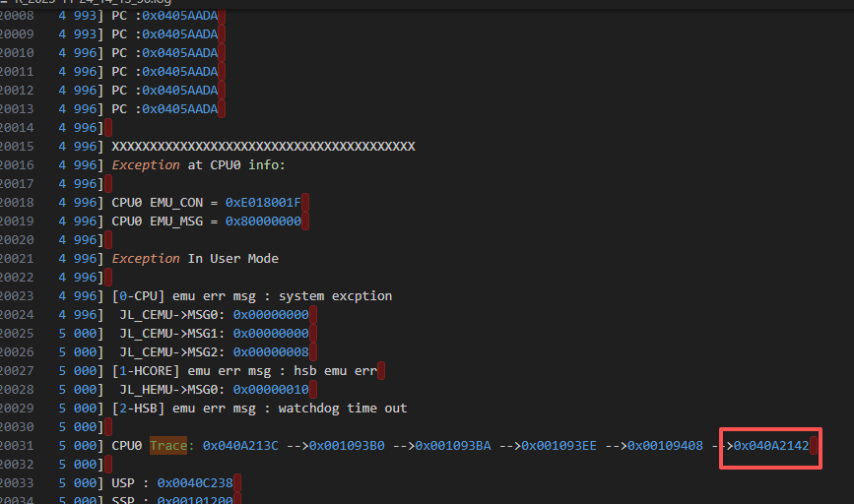Click the label "CPU0 EMU_CON"
854x504 pixels.
tap(158, 203)
